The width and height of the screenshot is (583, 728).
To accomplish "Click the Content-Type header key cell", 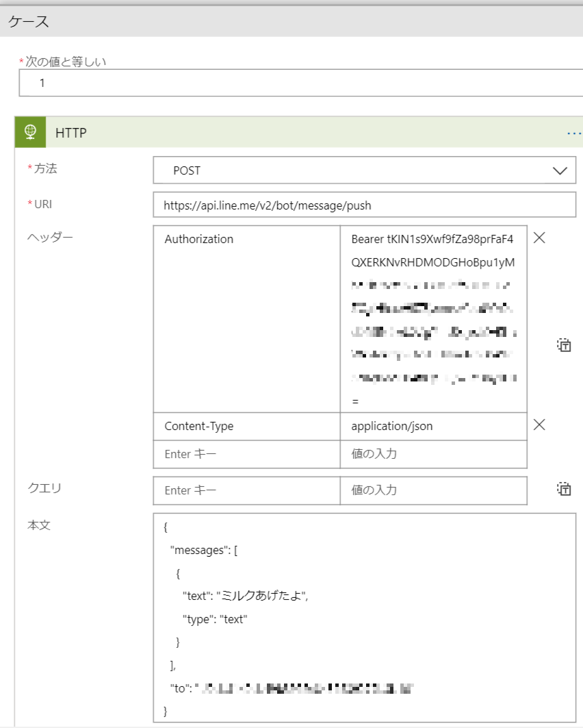I will pos(246,426).
